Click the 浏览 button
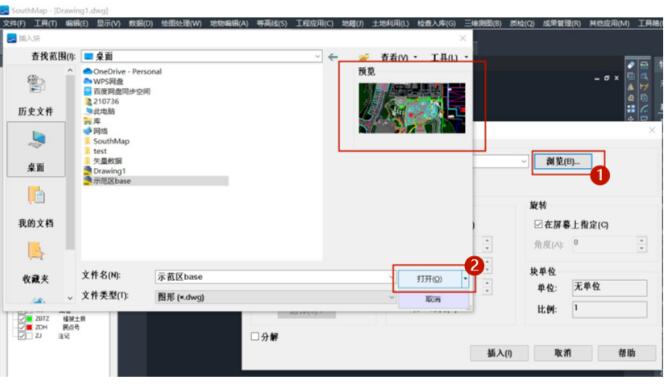The height and width of the screenshot is (385, 665). click(x=563, y=162)
